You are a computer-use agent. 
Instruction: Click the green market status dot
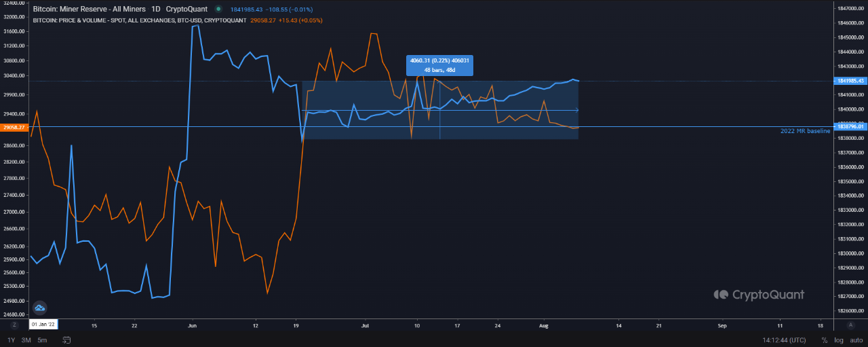tap(218, 10)
